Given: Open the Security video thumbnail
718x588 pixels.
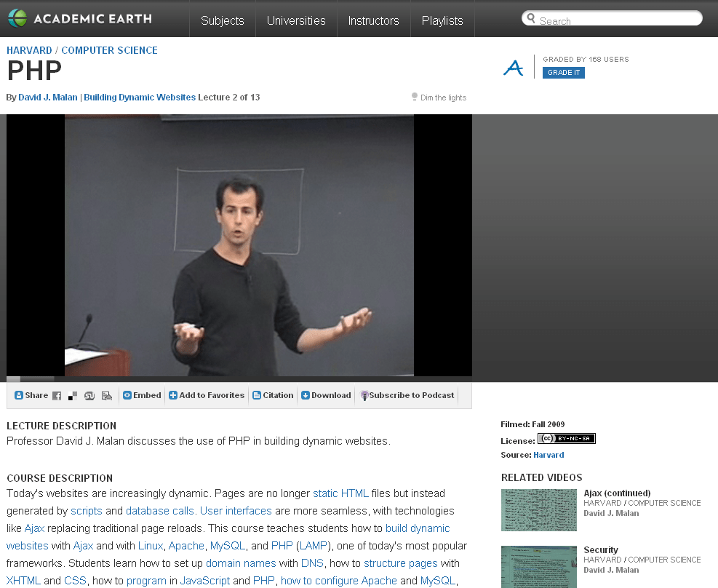Looking at the screenshot, I should click(x=539, y=567).
